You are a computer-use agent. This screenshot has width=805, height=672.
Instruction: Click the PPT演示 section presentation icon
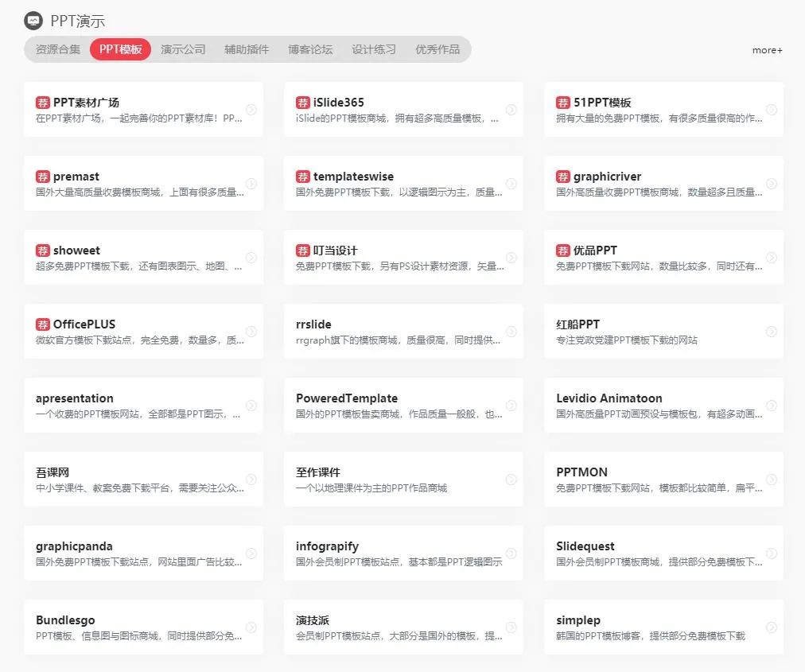(33, 21)
